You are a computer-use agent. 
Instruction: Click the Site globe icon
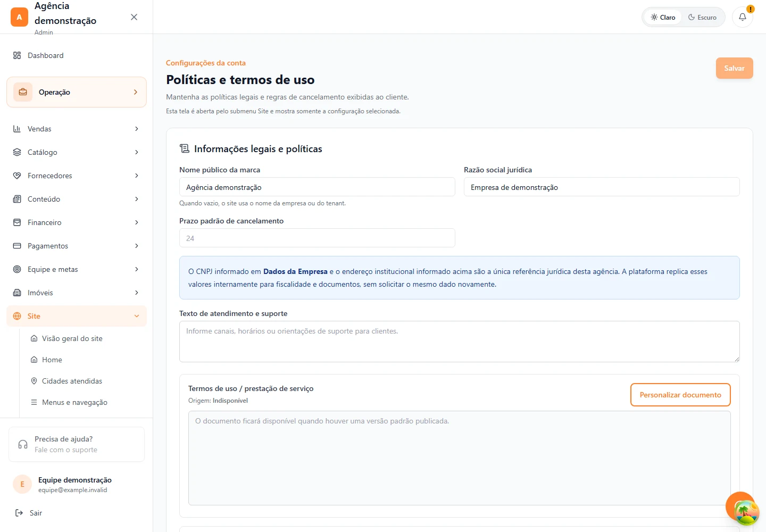pos(17,316)
